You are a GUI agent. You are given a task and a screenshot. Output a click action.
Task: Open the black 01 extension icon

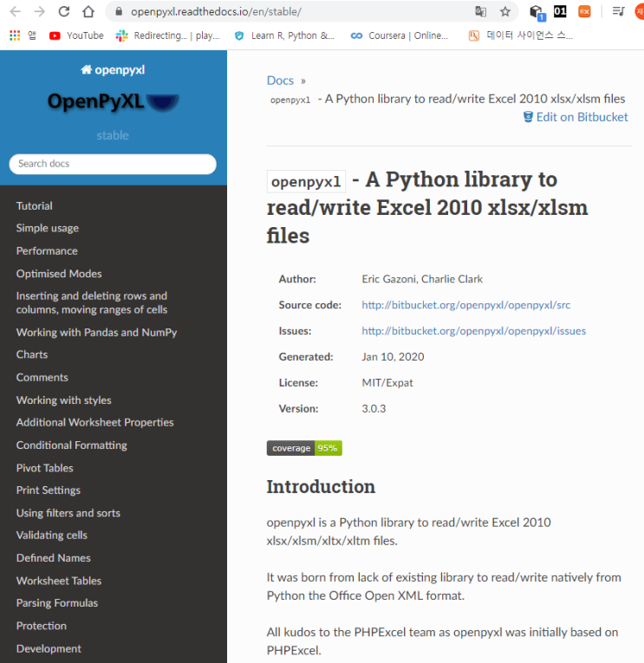click(x=560, y=11)
